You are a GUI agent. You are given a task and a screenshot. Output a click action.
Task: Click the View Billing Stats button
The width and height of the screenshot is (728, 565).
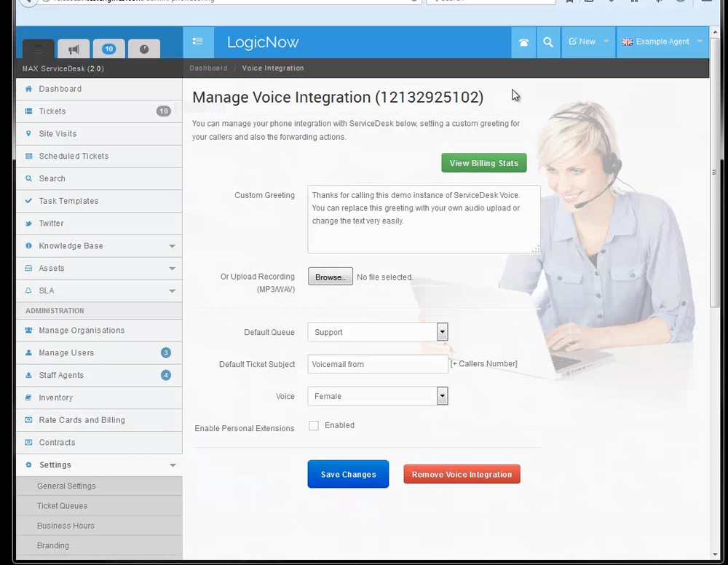pos(484,163)
